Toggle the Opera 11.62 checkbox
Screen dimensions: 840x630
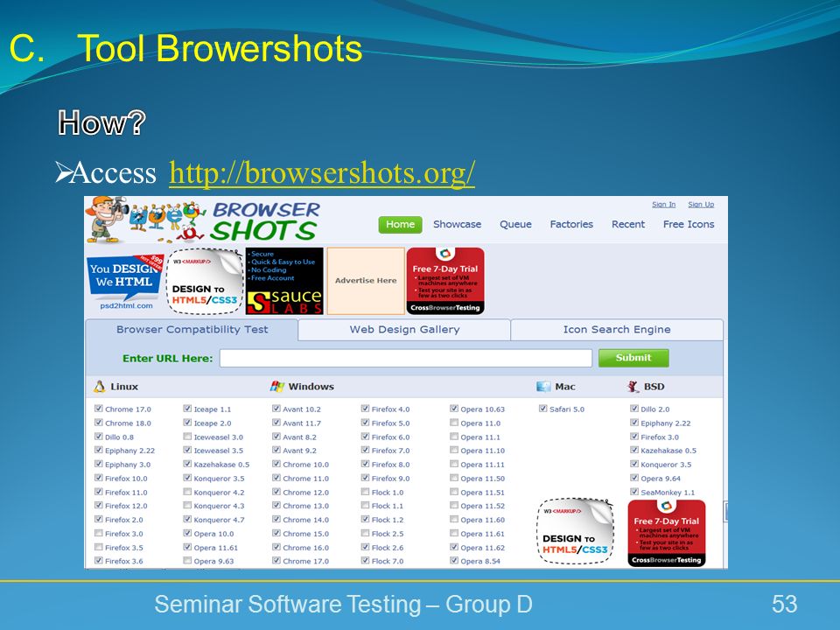click(x=454, y=547)
